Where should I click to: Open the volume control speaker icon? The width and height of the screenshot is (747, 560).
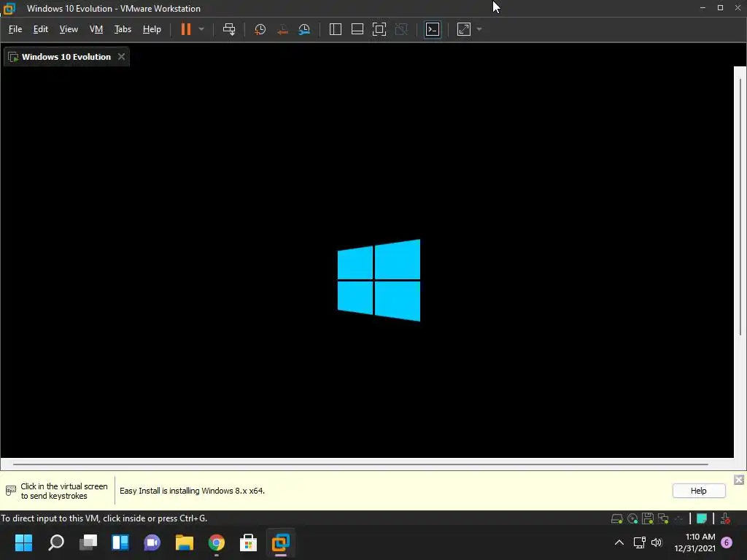pos(657,542)
